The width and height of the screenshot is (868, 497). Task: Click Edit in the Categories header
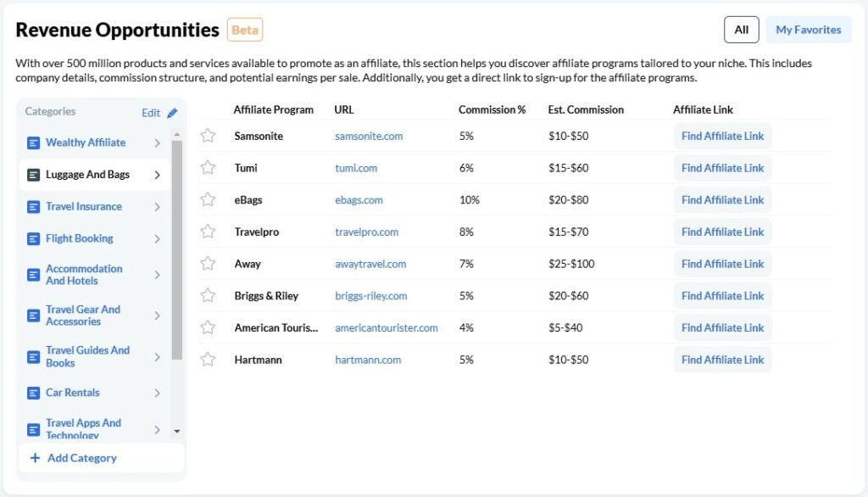tap(151, 113)
